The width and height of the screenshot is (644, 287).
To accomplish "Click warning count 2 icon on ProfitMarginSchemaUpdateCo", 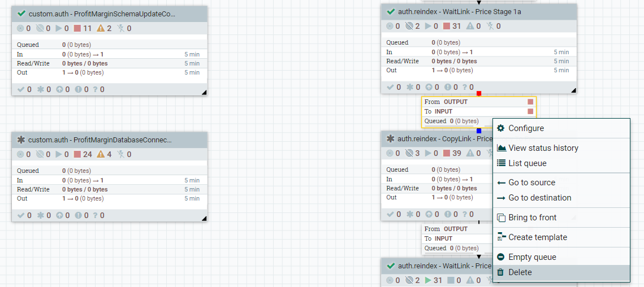I will 101,28.
